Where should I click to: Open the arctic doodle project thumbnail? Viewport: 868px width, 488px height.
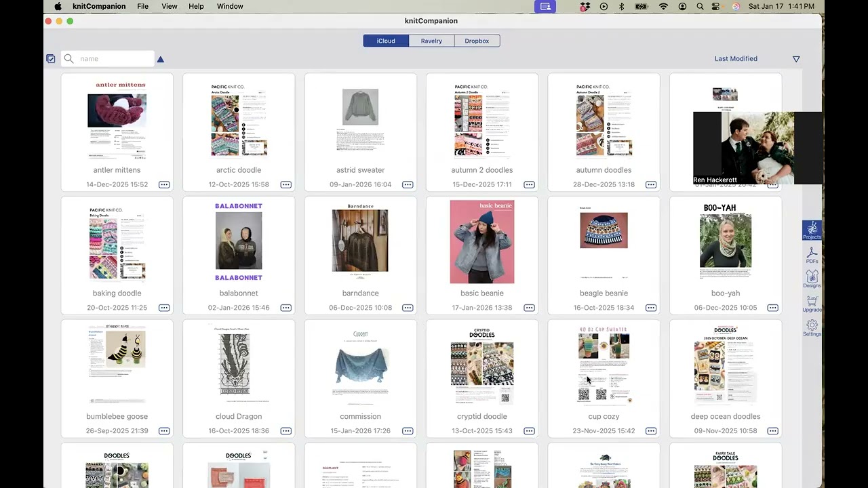click(x=239, y=119)
